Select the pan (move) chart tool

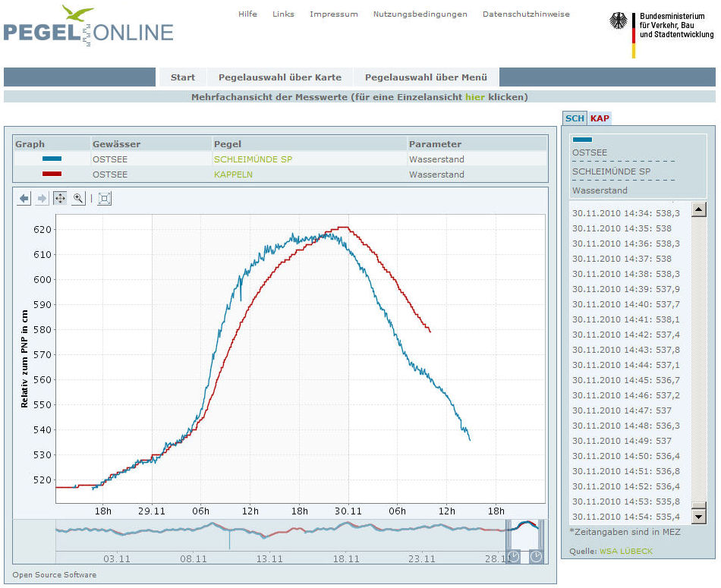[60, 199]
